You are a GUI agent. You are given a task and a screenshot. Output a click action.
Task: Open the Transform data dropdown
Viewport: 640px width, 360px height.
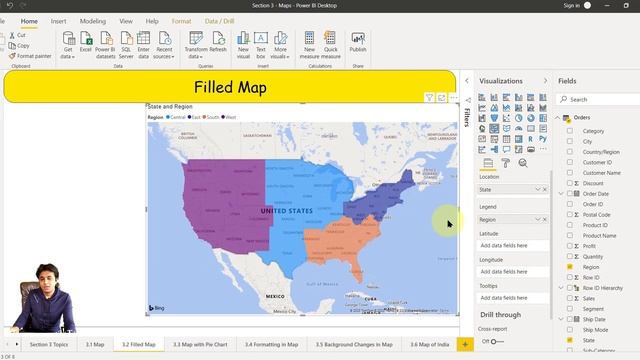pyautogui.click(x=196, y=45)
